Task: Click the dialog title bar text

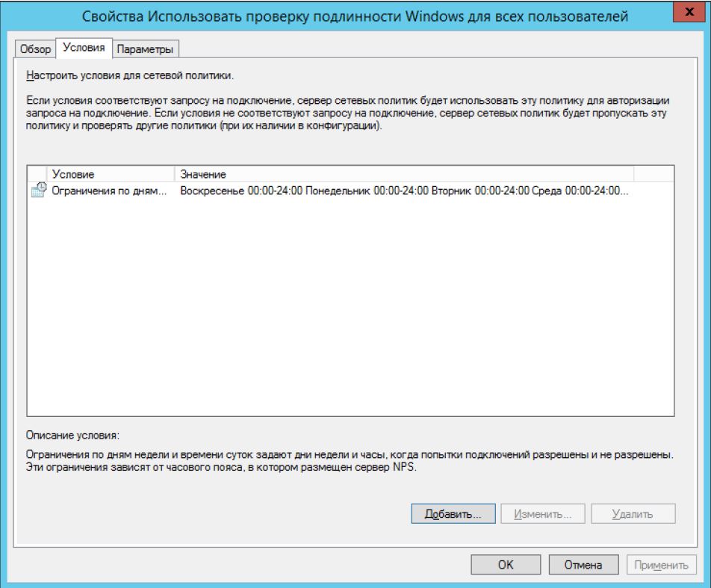Action: coord(354,16)
